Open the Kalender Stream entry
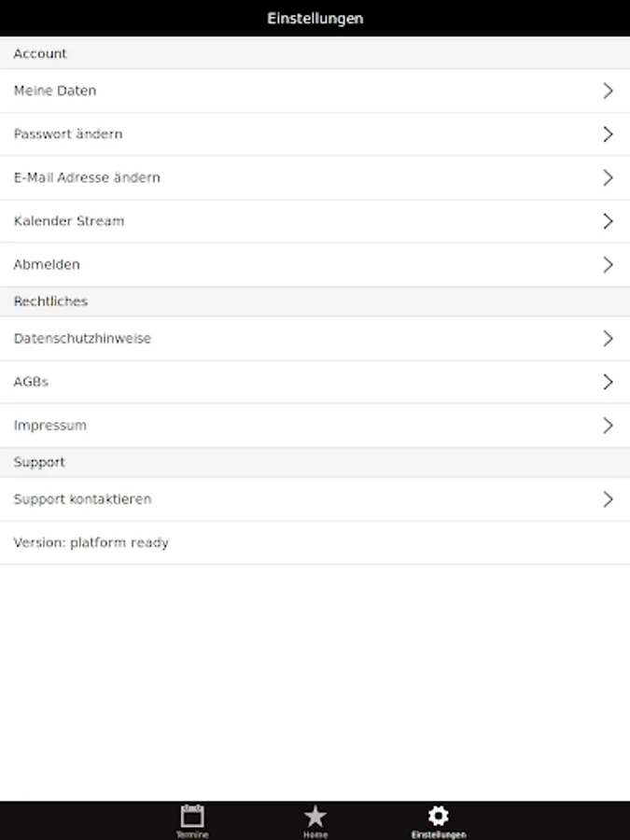Screen dimensions: 630x840 click(69, 221)
